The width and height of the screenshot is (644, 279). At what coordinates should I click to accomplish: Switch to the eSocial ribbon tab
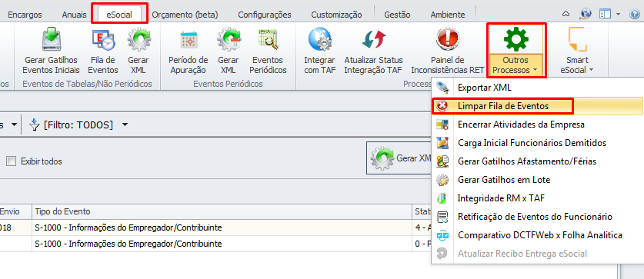coord(119,15)
